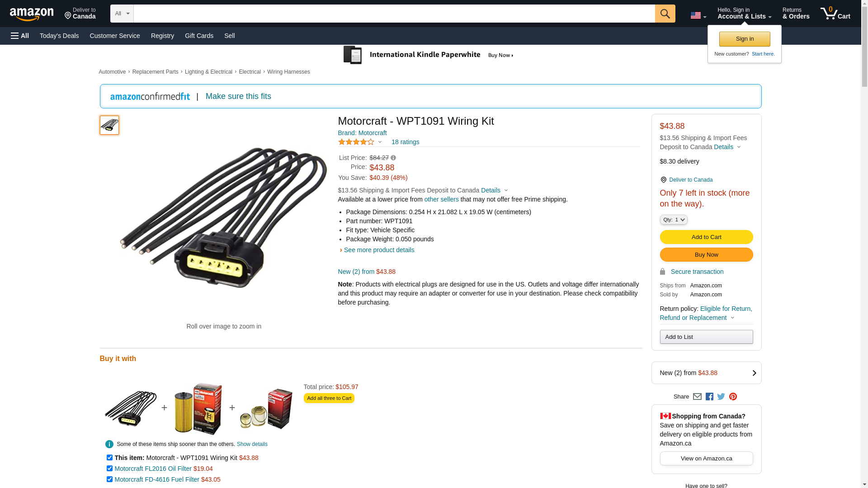Uncheck Motorcraft FD-4616 Fuel Filter checkbox
Image resolution: width=868 pixels, height=488 pixels.
click(109, 479)
